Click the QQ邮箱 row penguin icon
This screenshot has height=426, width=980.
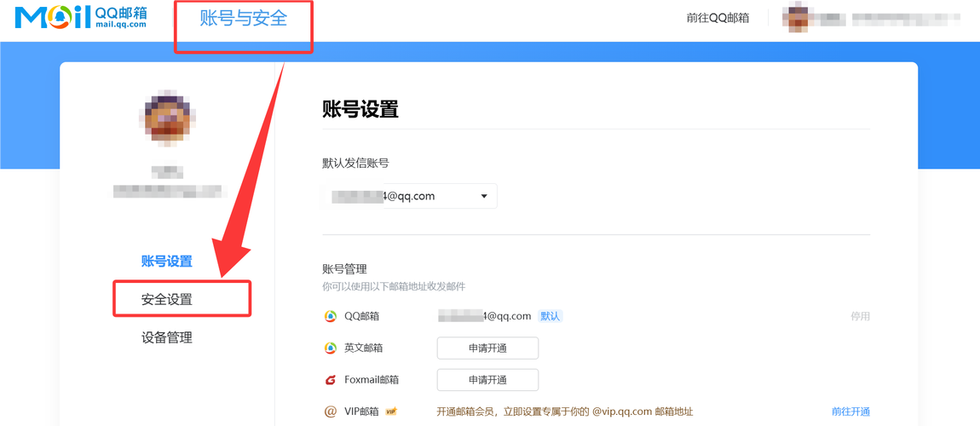click(330, 316)
